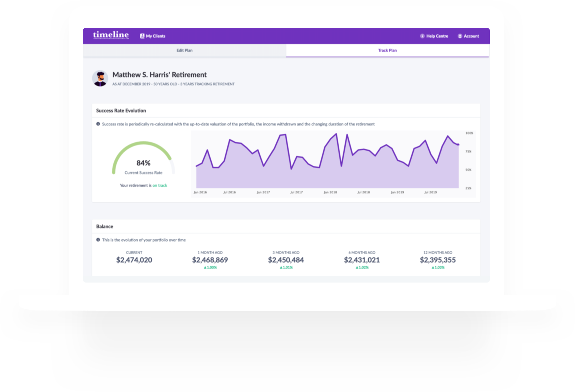Click the 1.02% change indicator
The height and width of the screenshot is (392, 575).
pos(362,268)
